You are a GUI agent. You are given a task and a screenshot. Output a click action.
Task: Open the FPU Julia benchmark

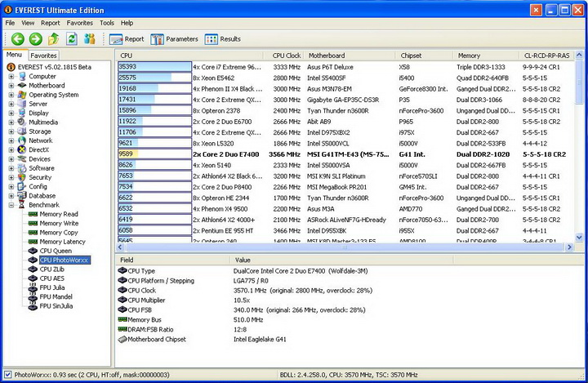[51, 287]
